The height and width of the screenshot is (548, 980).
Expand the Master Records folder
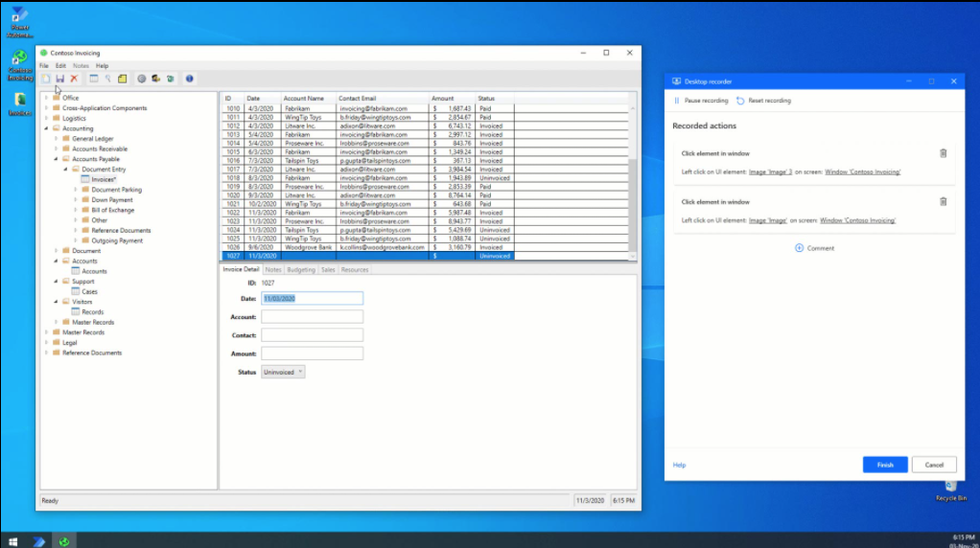tap(46, 332)
